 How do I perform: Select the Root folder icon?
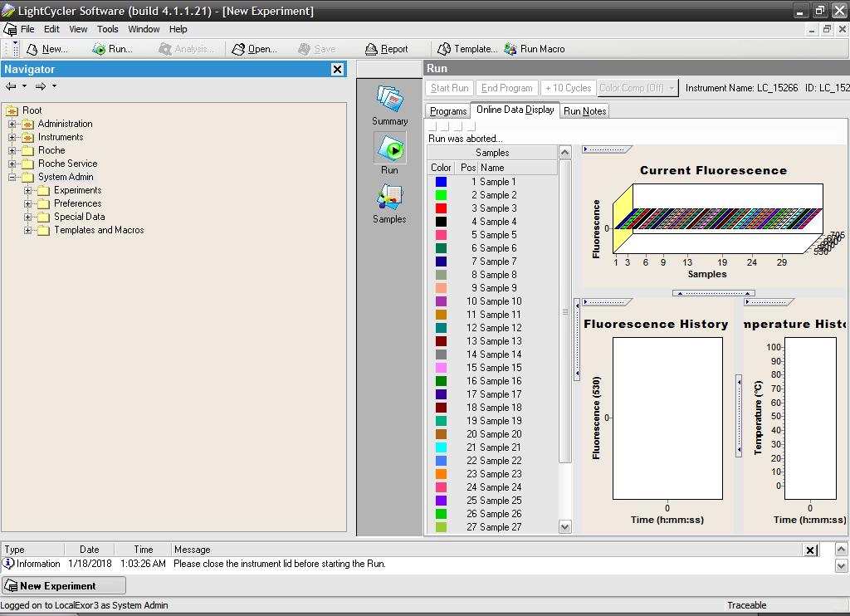coord(12,110)
